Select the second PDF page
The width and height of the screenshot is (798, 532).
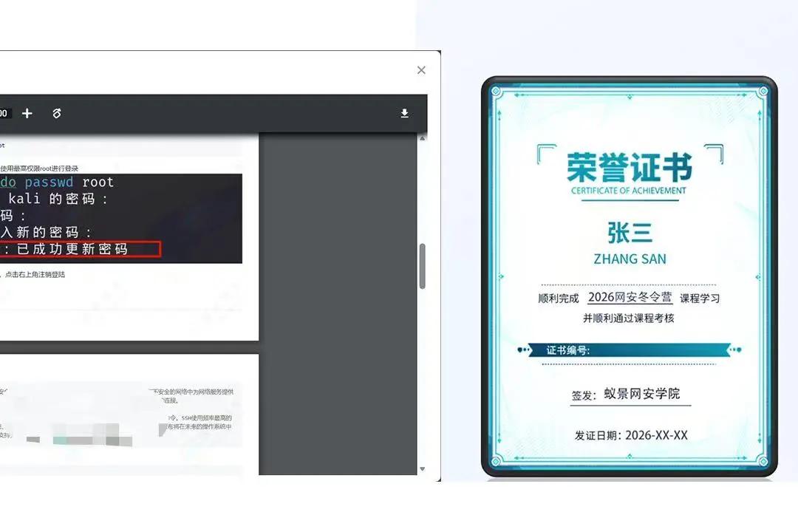point(129,414)
